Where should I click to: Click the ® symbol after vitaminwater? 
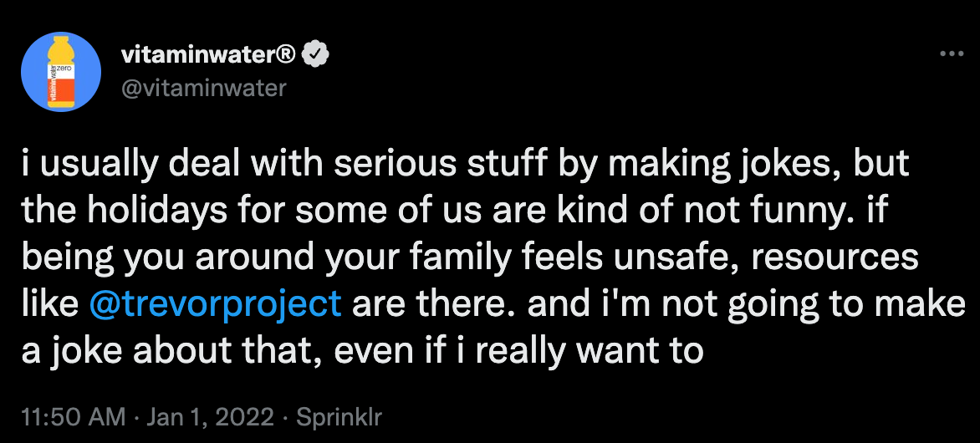click(284, 56)
